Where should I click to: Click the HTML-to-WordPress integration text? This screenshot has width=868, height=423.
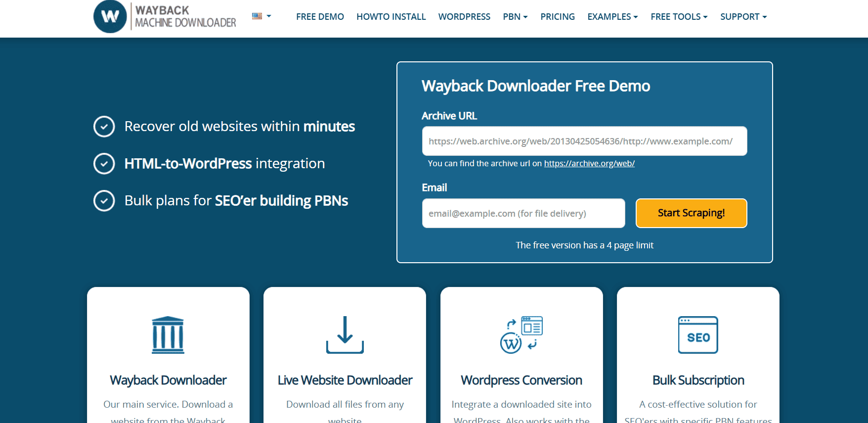pyautogui.click(x=224, y=164)
